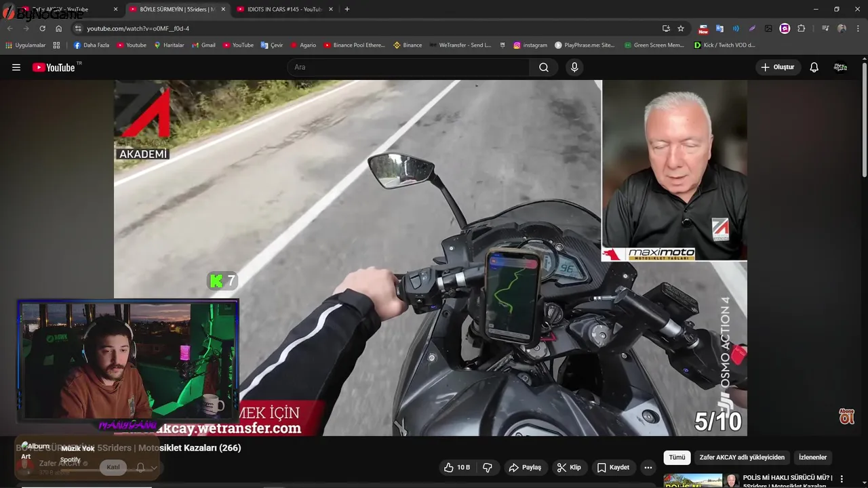
Task: Open the Çevir translate bookmark
Action: 272,45
